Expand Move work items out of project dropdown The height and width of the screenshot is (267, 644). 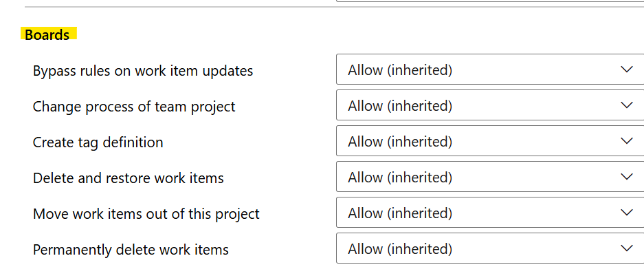490,213
